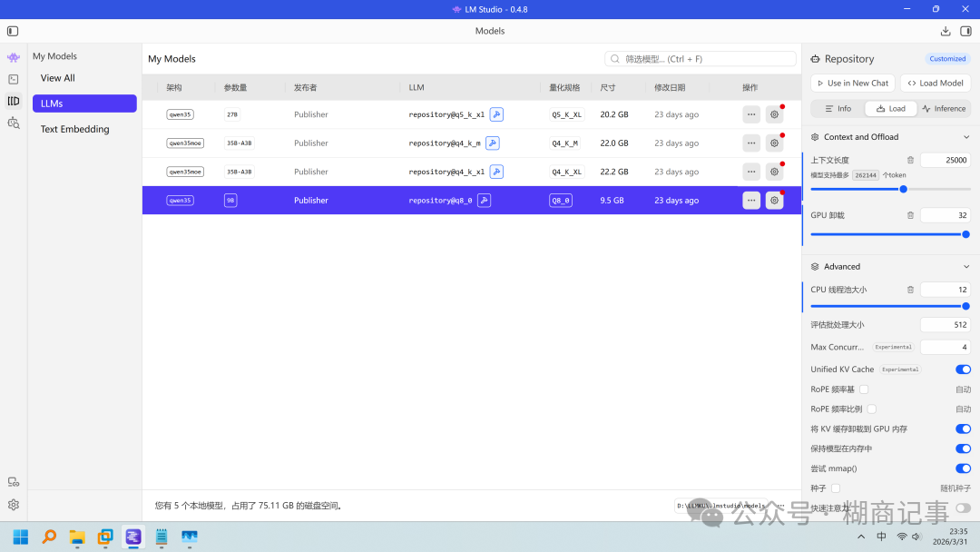The height and width of the screenshot is (552, 980).
Task: Click the Customized badge
Action: click(x=947, y=59)
